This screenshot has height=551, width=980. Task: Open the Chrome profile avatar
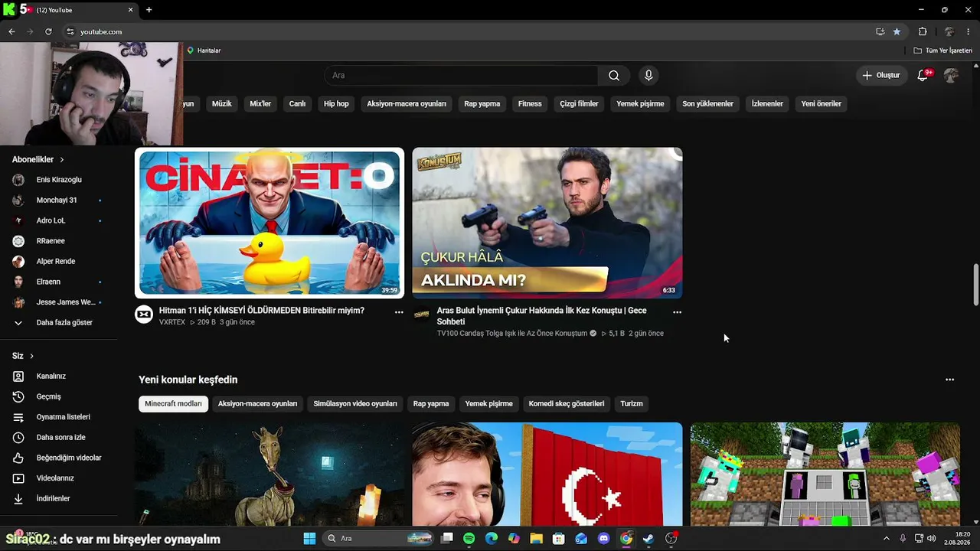click(949, 31)
